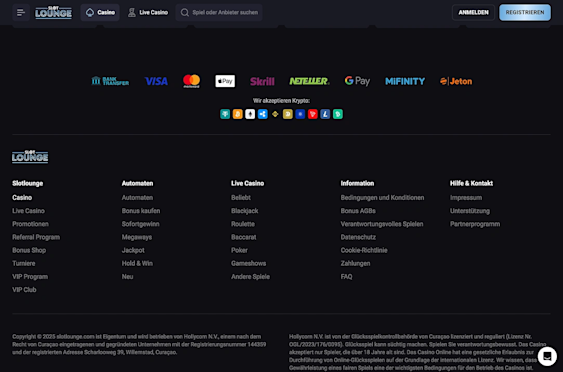Open the hamburger menu icon

click(21, 13)
